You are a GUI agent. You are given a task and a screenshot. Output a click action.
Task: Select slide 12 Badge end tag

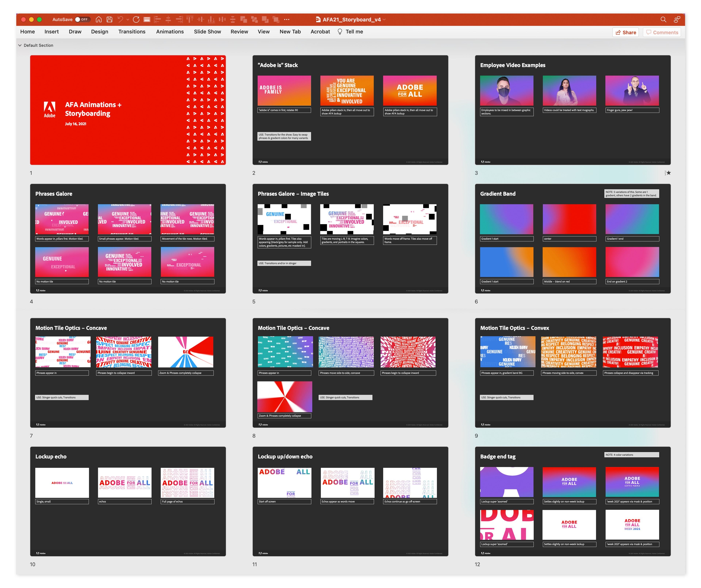pos(573,501)
